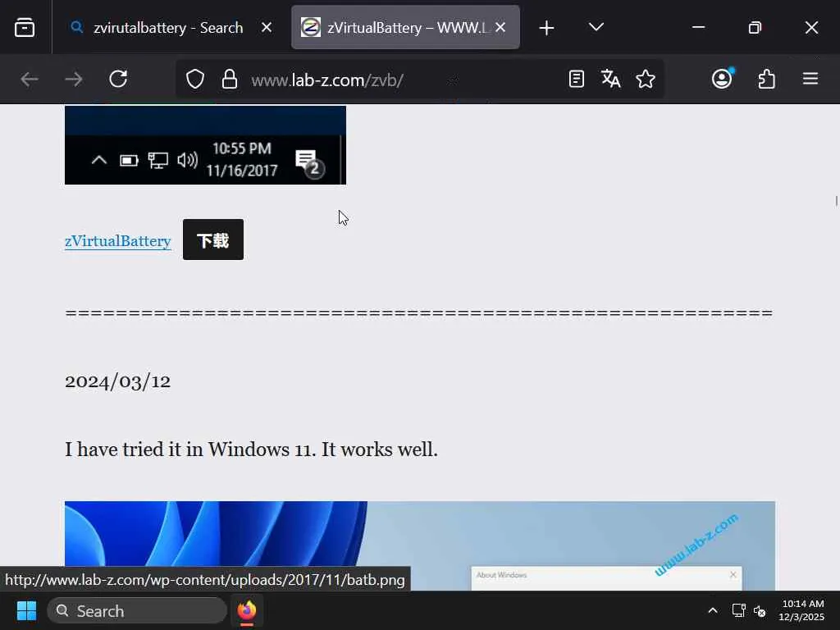The height and width of the screenshot is (630, 840).
Task: Open the extensions puzzle icon
Action: click(767, 80)
